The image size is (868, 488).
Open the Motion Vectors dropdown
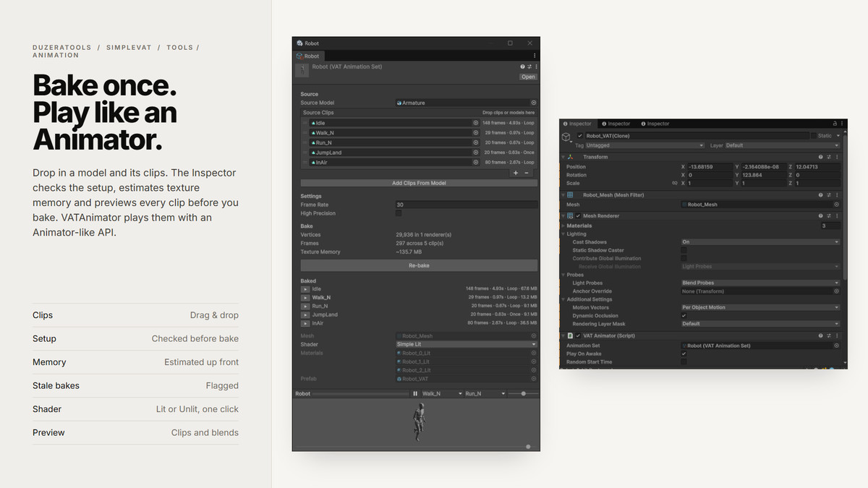(x=761, y=307)
